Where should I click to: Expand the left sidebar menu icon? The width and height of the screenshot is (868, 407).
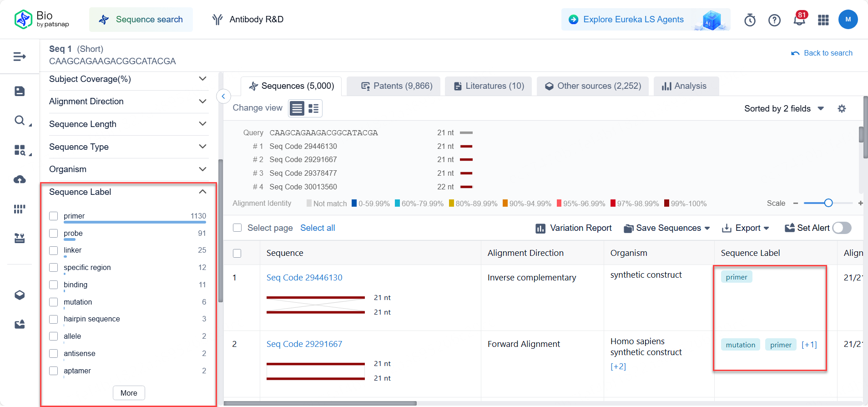[x=20, y=56]
